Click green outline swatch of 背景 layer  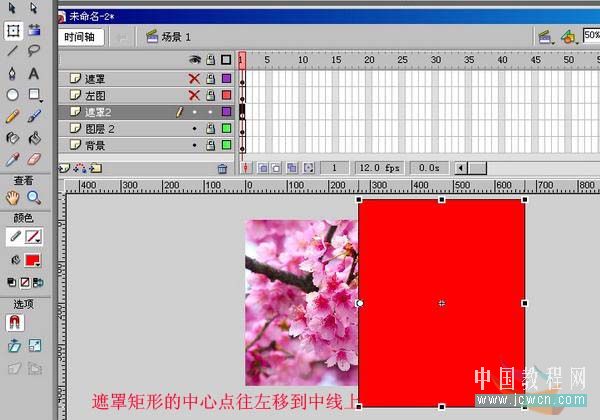227,145
